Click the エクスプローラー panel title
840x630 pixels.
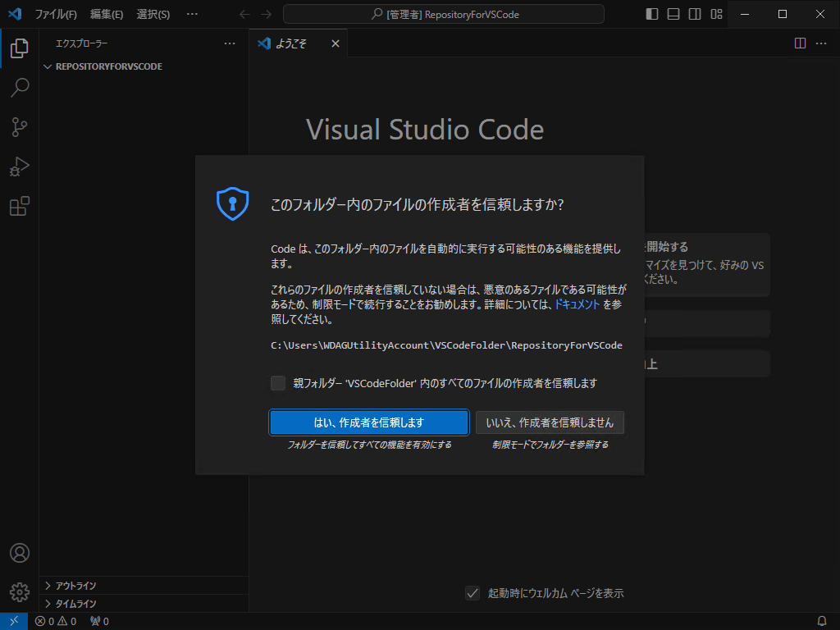click(81, 43)
